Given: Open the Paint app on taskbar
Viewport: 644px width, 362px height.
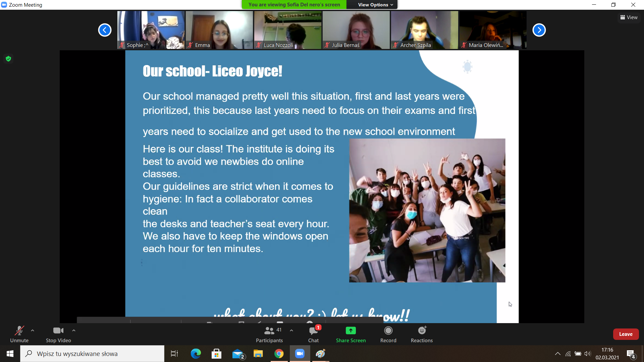Looking at the screenshot, I should [x=321, y=354].
